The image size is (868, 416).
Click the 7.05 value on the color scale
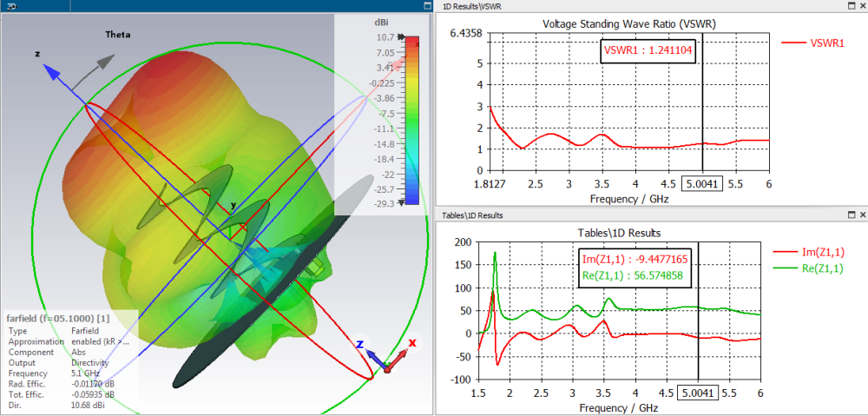385,53
